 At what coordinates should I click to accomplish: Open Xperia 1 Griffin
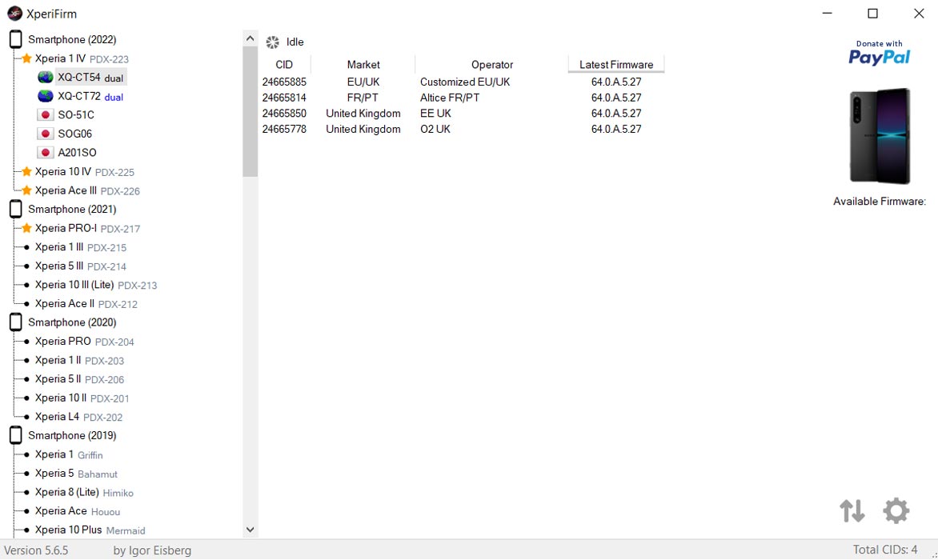[69, 455]
